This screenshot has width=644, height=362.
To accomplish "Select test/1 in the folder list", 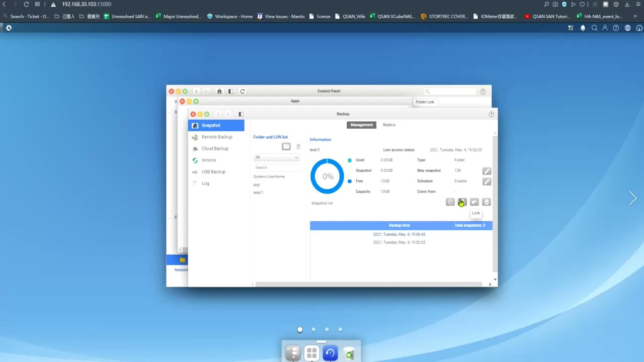I will [x=258, y=193].
